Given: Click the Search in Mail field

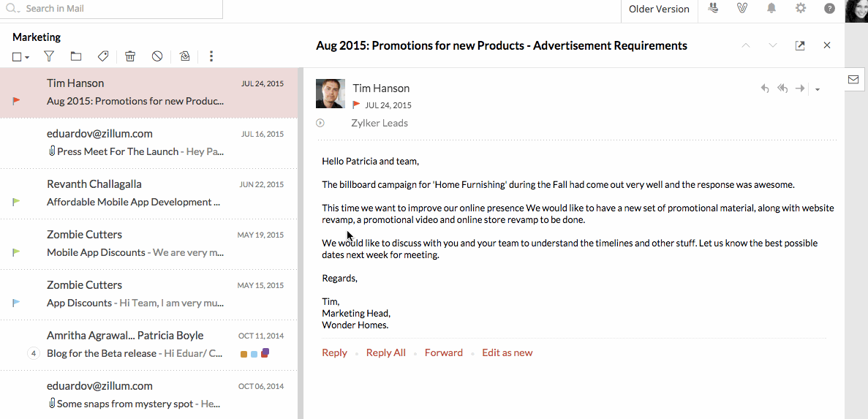Looking at the screenshot, I should [x=117, y=9].
